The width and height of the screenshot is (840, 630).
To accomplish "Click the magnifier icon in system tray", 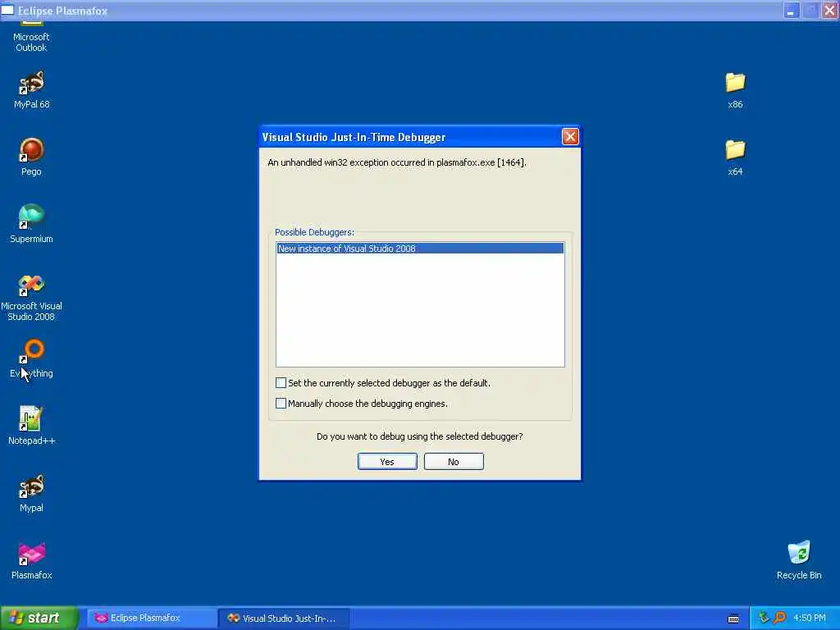I will click(x=780, y=618).
